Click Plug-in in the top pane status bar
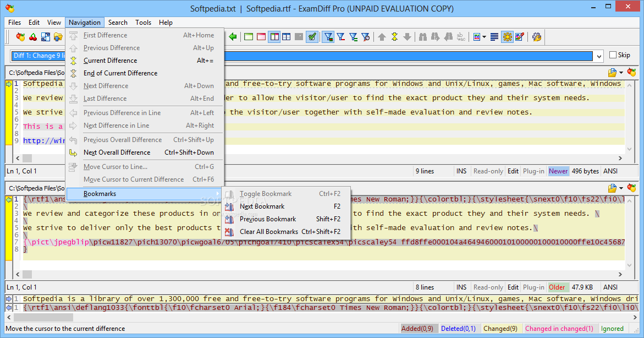This screenshot has height=338, width=644. click(533, 171)
